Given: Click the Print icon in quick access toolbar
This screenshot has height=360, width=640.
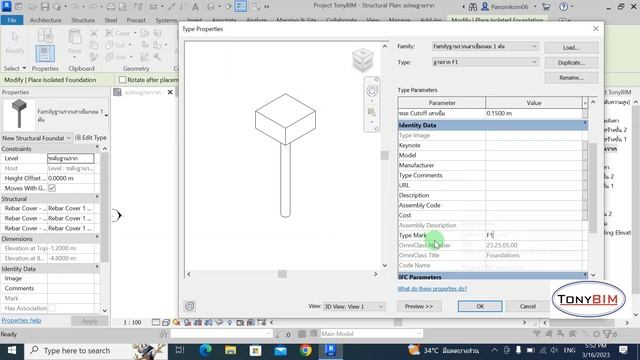Looking at the screenshot, I should pos(111,7).
